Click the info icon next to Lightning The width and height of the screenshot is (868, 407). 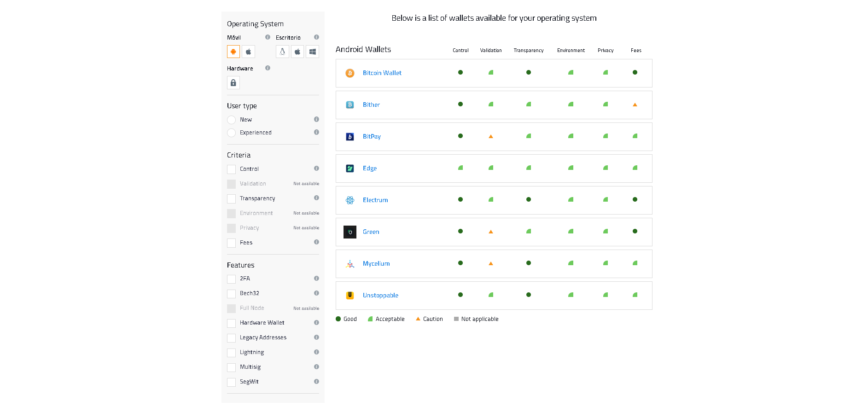pos(316,352)
